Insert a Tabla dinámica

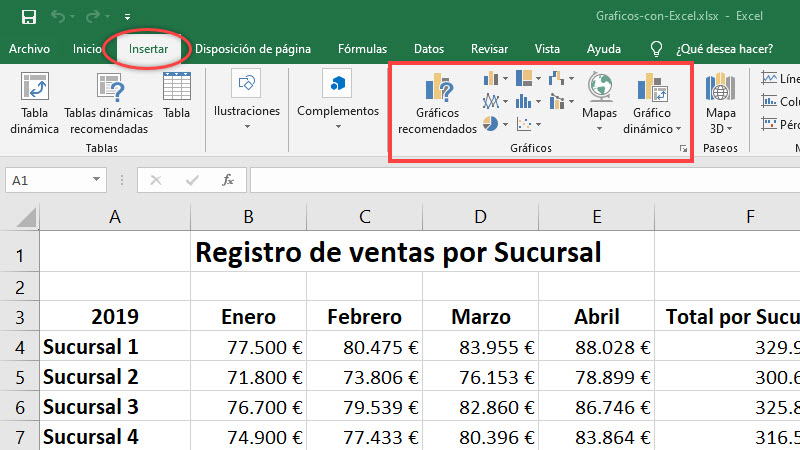click(35, 101)
